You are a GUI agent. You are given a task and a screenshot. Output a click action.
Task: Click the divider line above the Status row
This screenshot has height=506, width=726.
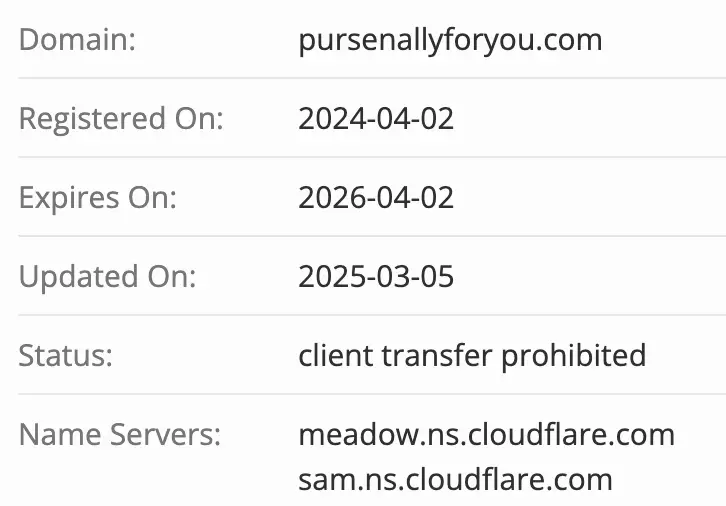point(363,315)
